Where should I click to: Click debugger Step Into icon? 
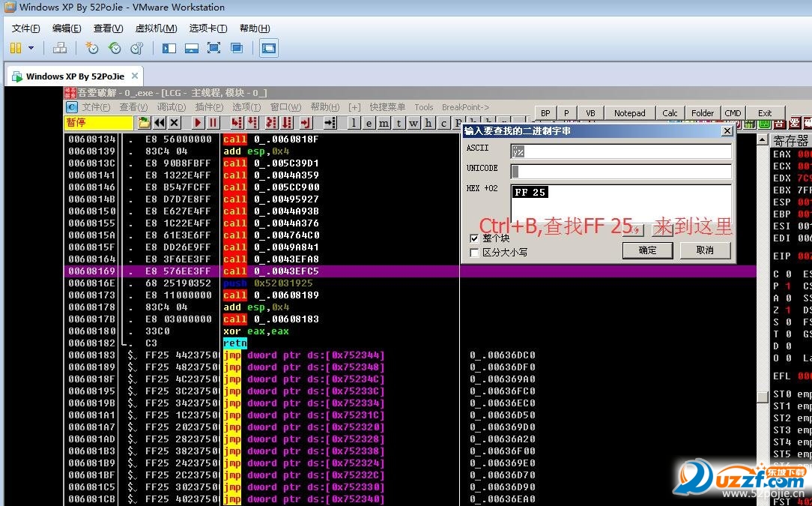[x=237, y=123]
